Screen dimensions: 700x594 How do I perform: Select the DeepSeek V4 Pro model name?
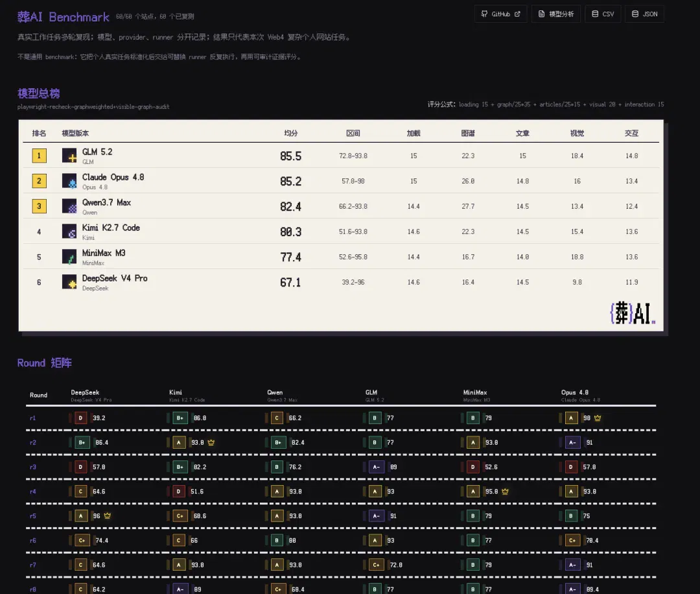pyautogui.click(x=115, y=278)
